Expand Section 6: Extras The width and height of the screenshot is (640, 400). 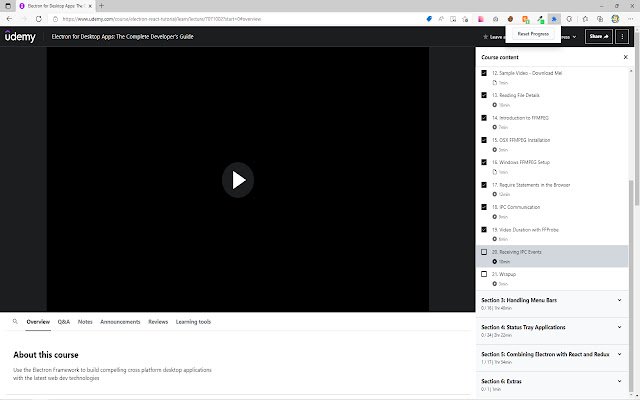point(552,384)
